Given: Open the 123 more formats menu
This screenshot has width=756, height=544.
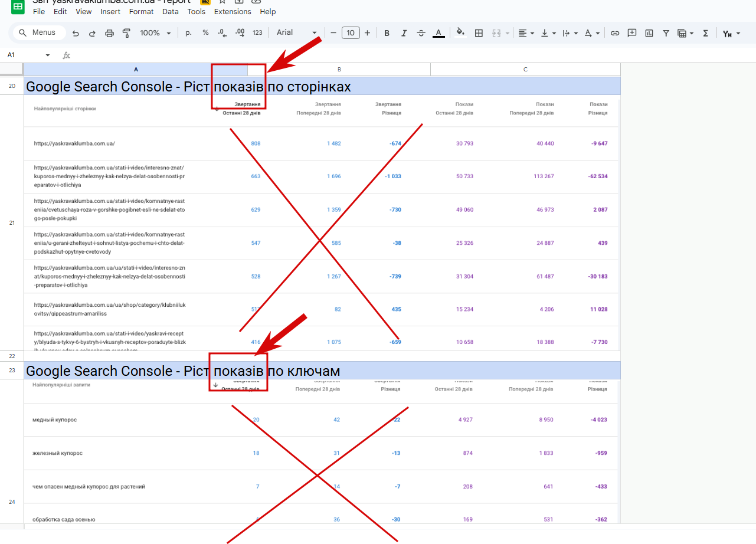Looking at the screenshot, I should [x=257, y=33].
